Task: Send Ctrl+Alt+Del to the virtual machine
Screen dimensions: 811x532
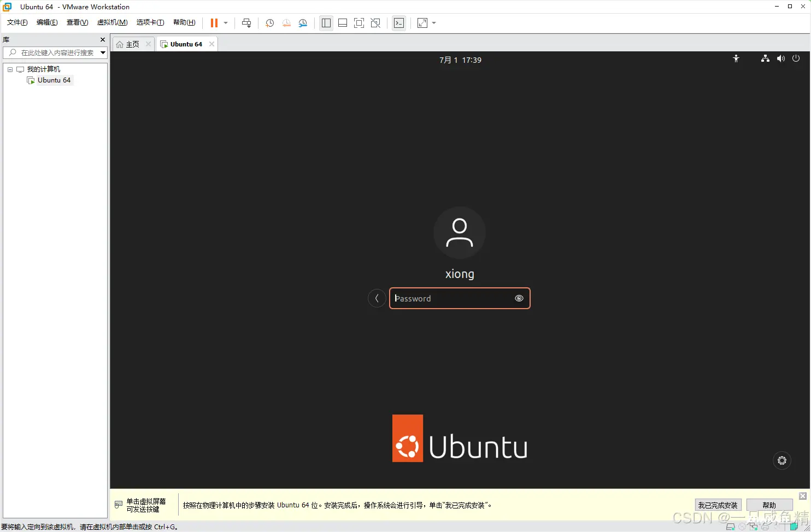Action: (x=246, y=23)
